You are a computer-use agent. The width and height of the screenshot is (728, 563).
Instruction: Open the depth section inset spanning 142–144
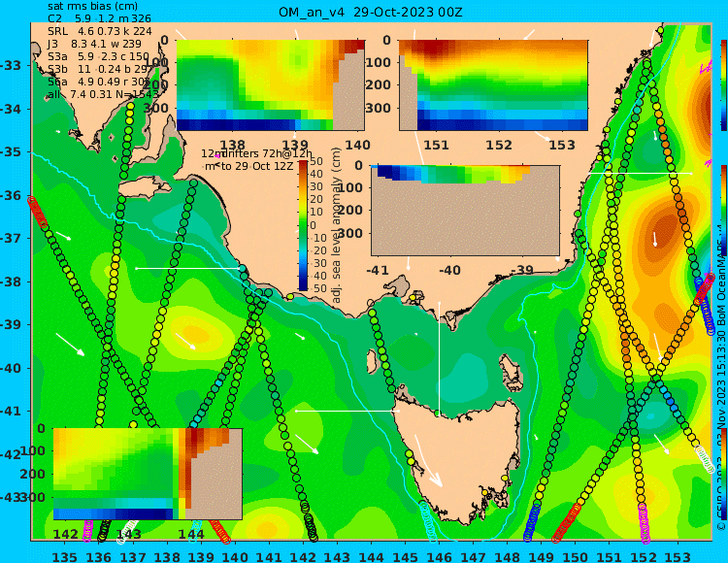(148, 474)
